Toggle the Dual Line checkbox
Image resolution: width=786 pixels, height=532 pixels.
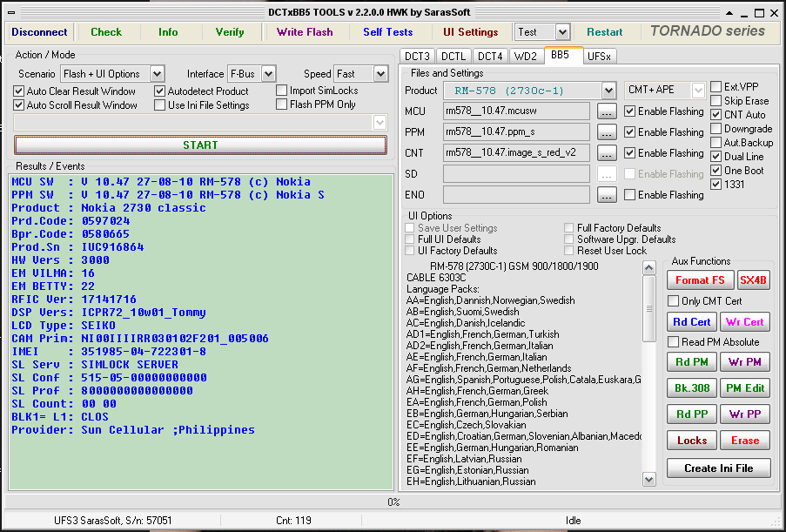tap(737, 157)
